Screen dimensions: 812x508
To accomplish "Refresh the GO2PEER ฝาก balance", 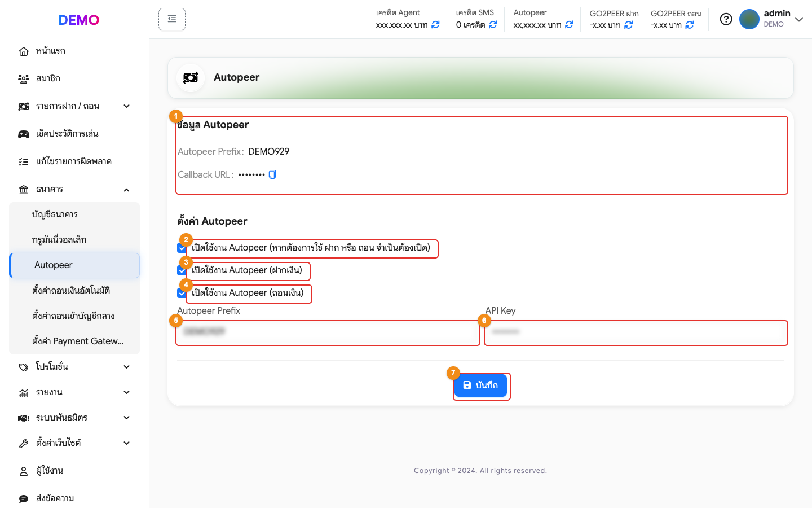I will pyautogui.click(x=629, y=25).
